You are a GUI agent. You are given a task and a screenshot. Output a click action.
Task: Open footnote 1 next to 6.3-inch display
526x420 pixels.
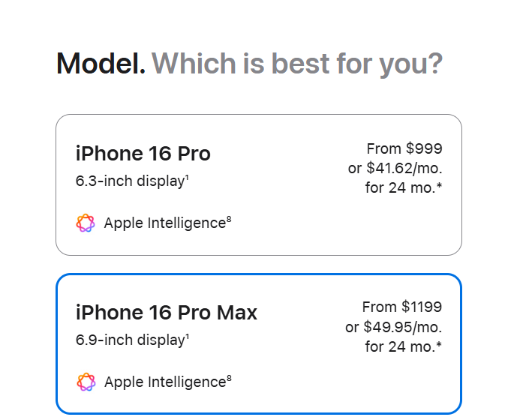tap(187, 178)
